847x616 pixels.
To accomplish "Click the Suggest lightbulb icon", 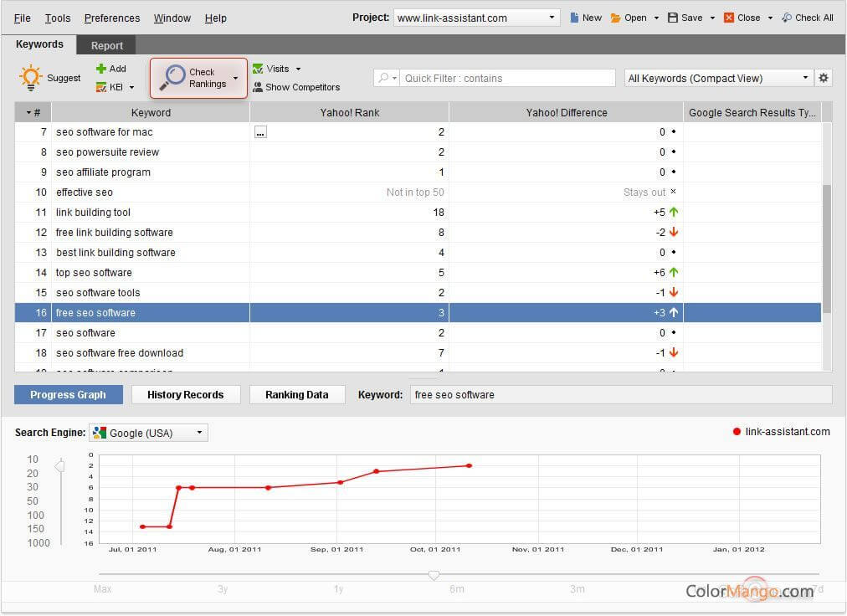I will (x=31, y=77).
